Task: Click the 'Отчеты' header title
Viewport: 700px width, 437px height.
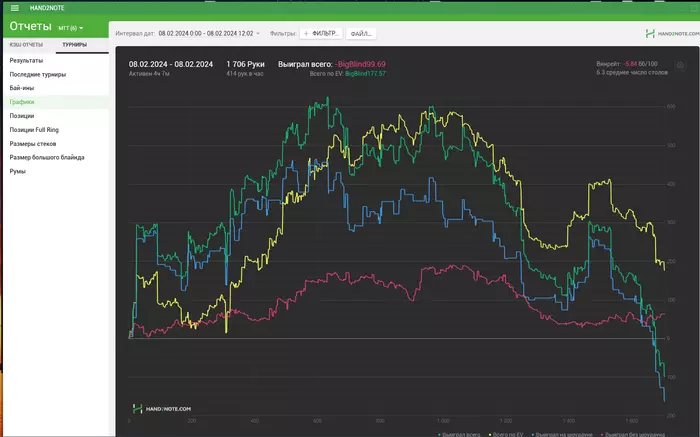Action: (30, 26)
